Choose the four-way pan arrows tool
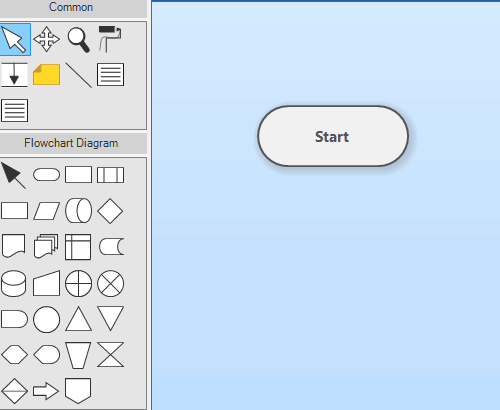The width and height of the screenshot is (500, 410). [47, 39]
